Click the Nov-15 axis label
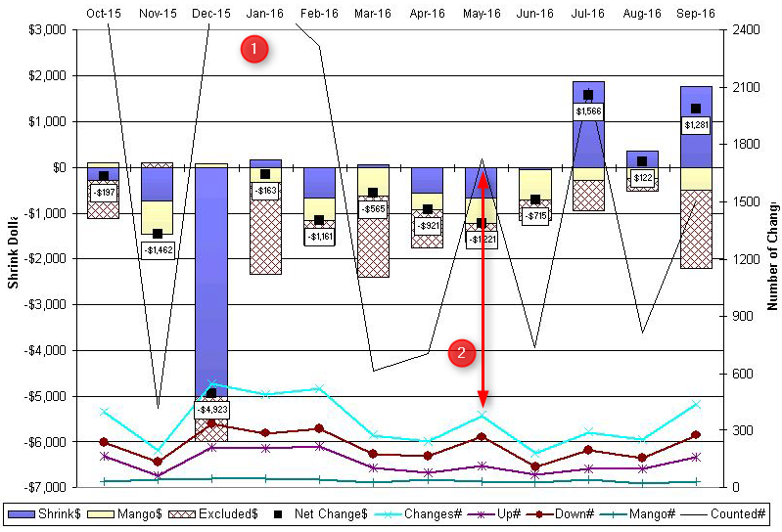This screenshot has height=532, width=782. coord(158,14)
